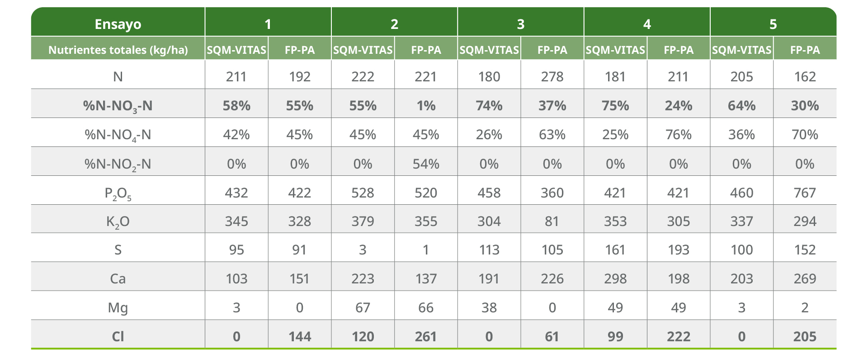The height and width of the screenshot is (358, 868).
Task: Click the Cl row label
Action: (118, 336)
